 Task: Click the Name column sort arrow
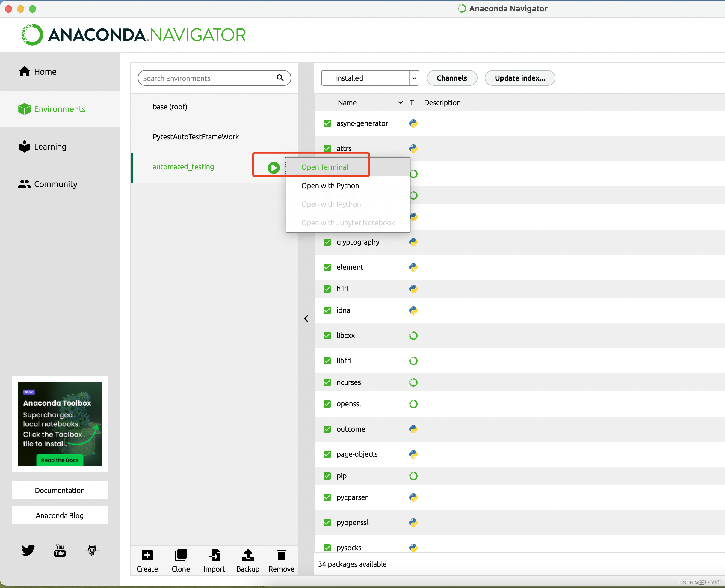(401, 102)
